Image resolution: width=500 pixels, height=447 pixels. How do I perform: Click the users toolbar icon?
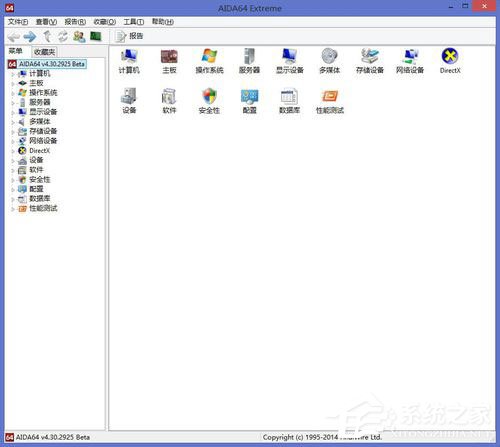(x=79, y=36)
